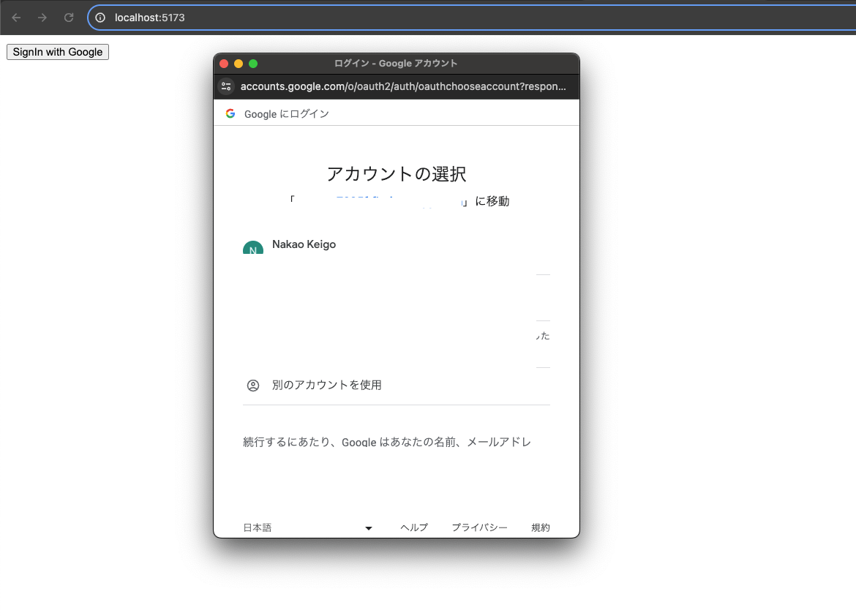
Task: Click the Google logo in popup header
Action: click(230, 113)
